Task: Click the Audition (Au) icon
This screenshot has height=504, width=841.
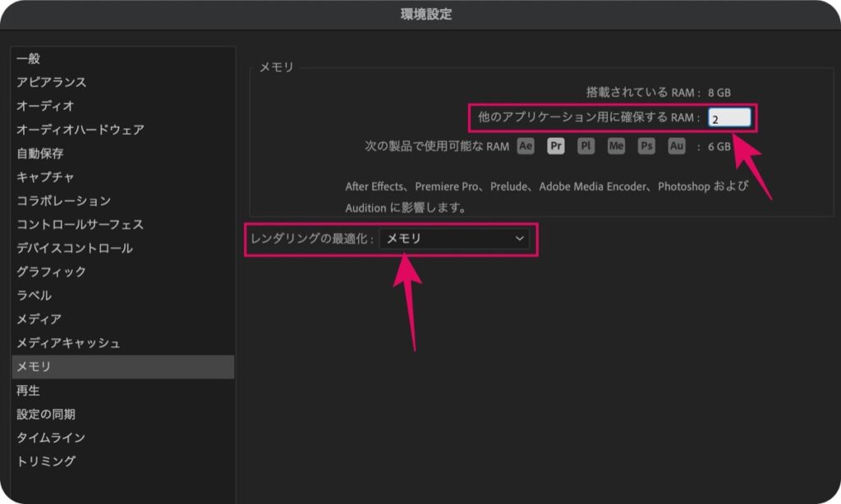Action: tap(677, 146)
